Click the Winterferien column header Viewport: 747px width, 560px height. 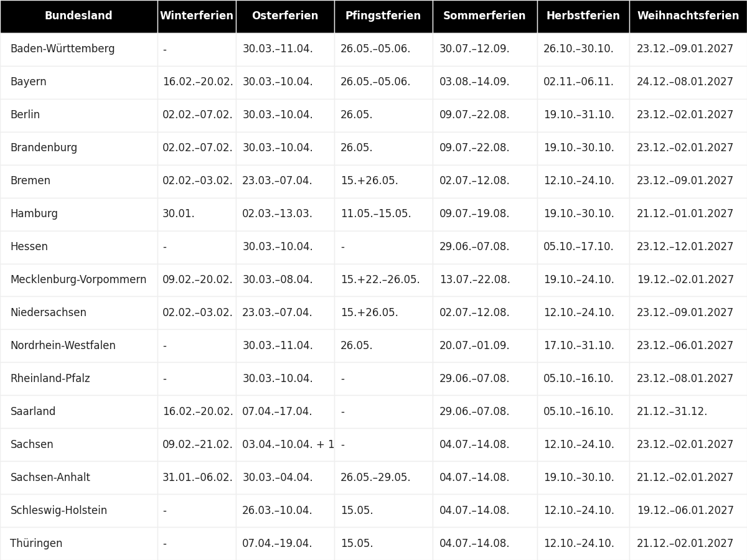click(x=197, y=16)
